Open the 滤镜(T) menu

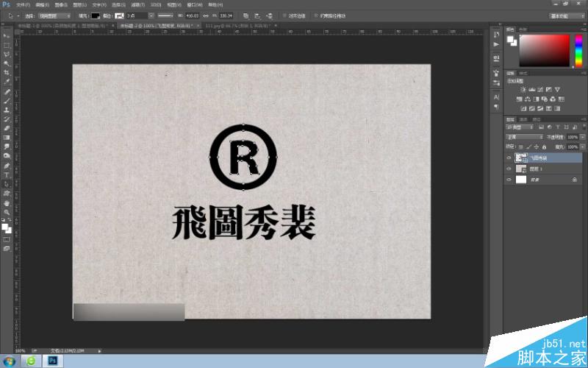coord(138,5)
